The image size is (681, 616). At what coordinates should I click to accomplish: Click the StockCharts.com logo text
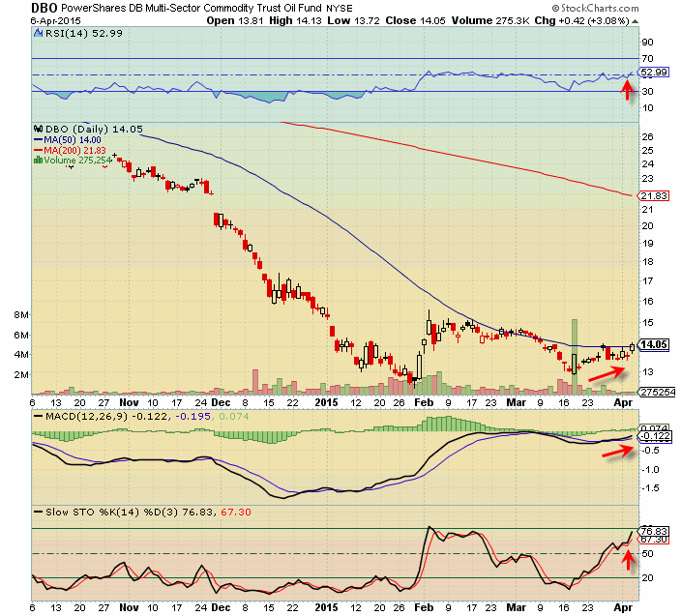(596, 9)
